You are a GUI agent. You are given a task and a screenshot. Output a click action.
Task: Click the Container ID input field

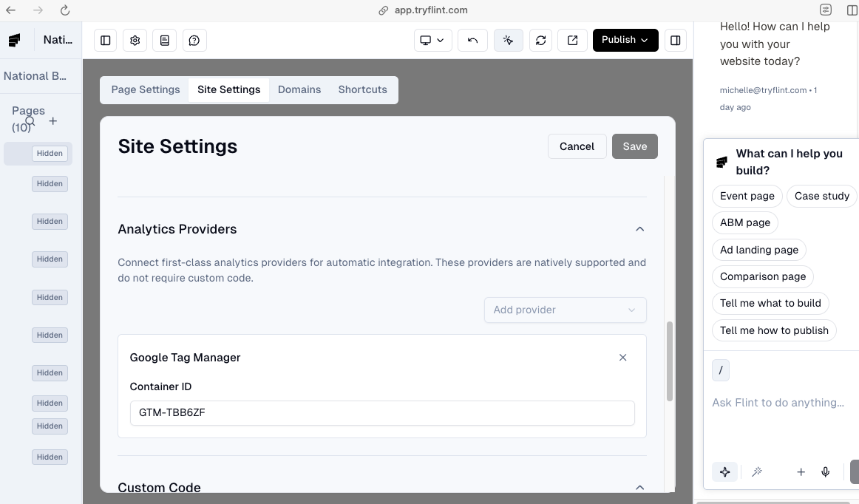(x=382, y=413)
